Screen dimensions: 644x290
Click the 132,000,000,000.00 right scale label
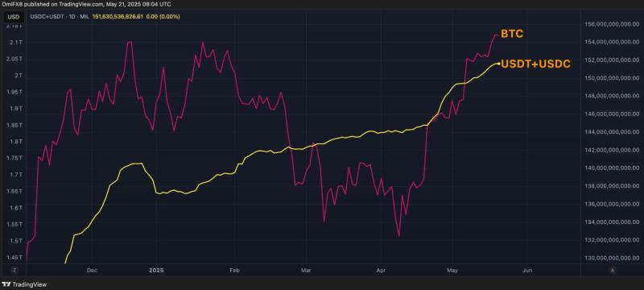[x=612, y=240]
